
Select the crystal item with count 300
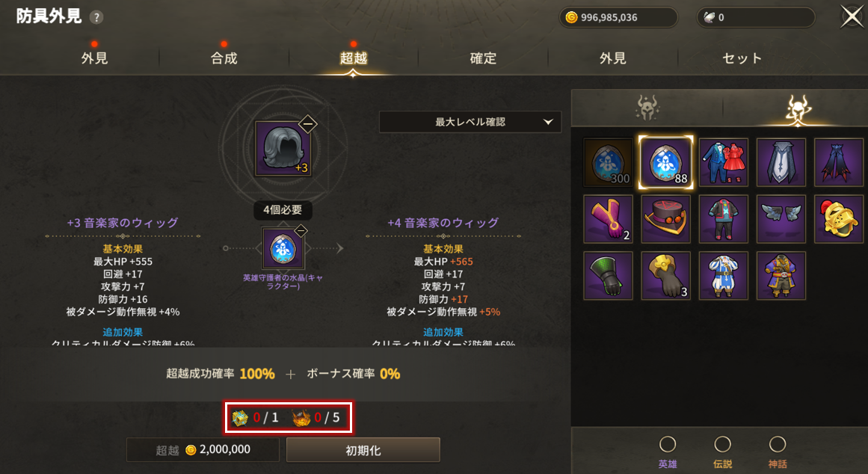click(608, 162)
